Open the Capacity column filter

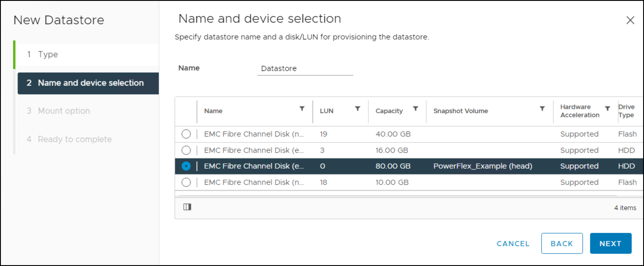tap(416, 109)
